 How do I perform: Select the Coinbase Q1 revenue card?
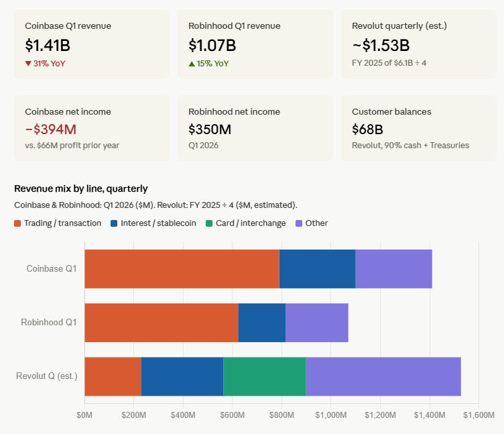click(x=92, y=44)
